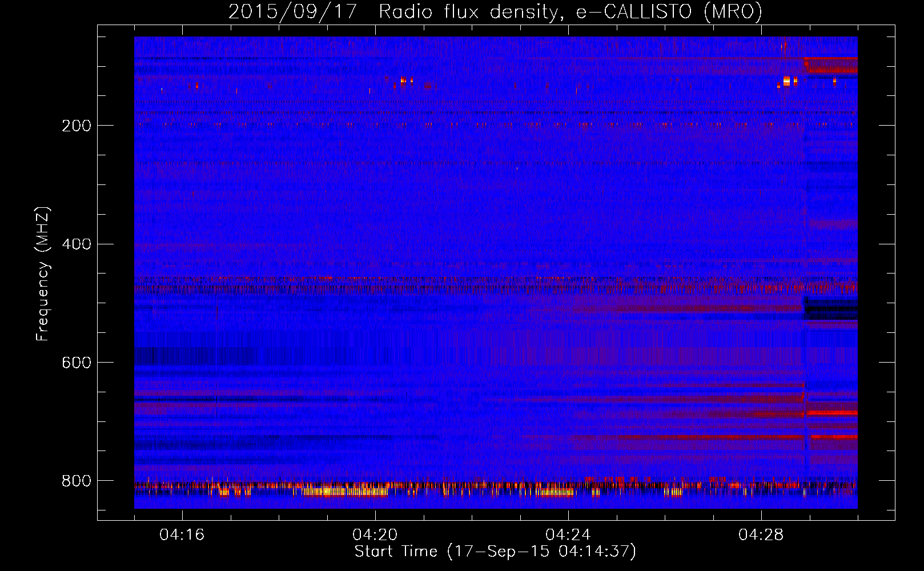This screenshot has width=924, height=571.
Task: Click the 04:24 time tick label
Action: click(568, 535)
